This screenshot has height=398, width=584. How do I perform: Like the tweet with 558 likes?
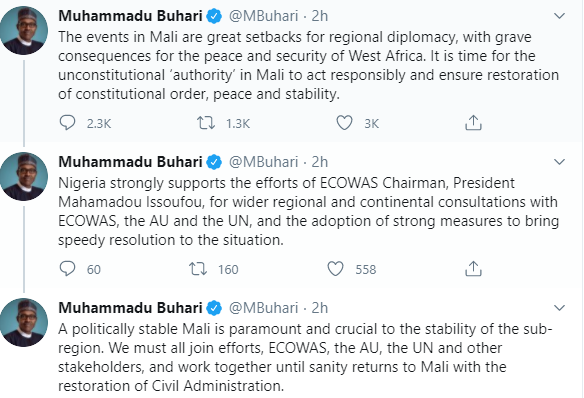point(335,269)
